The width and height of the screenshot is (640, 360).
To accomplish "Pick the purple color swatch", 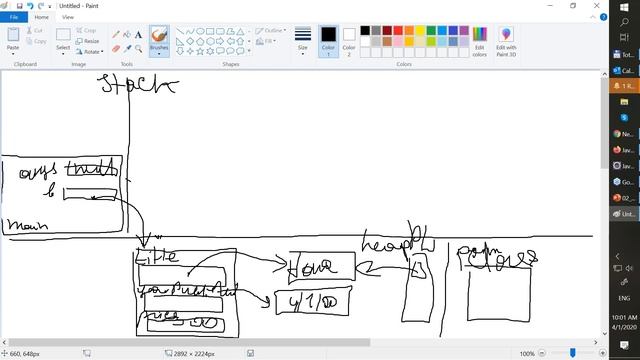I will pyautogui.click(x=464, y=30).
